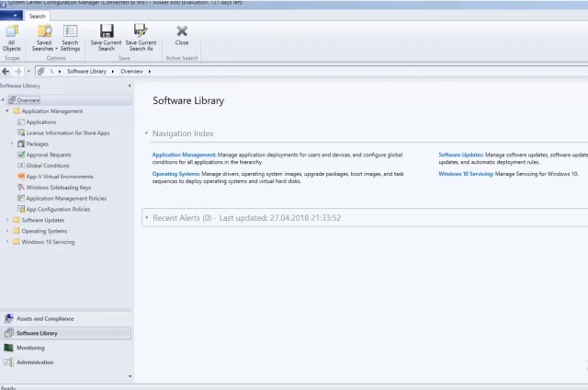Open the Administration workspace
This screenshot has height=390, width=588.
[35, 362]
